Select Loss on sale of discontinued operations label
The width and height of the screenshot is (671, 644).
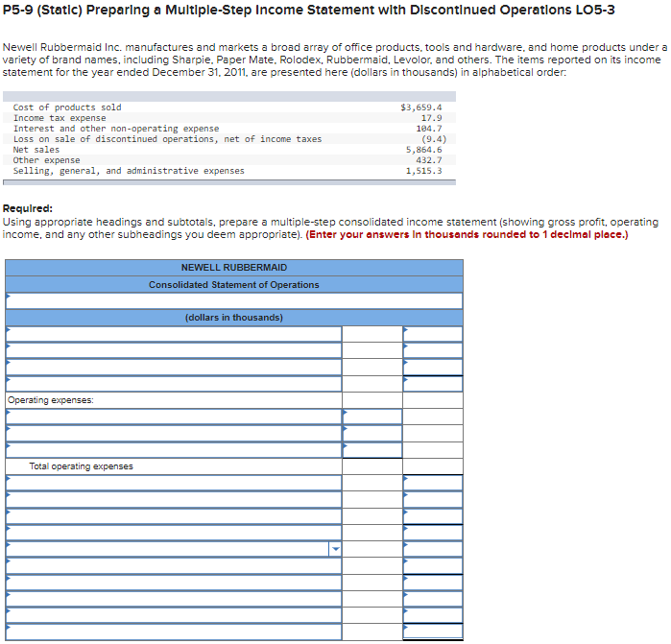(x=167, y=139)
